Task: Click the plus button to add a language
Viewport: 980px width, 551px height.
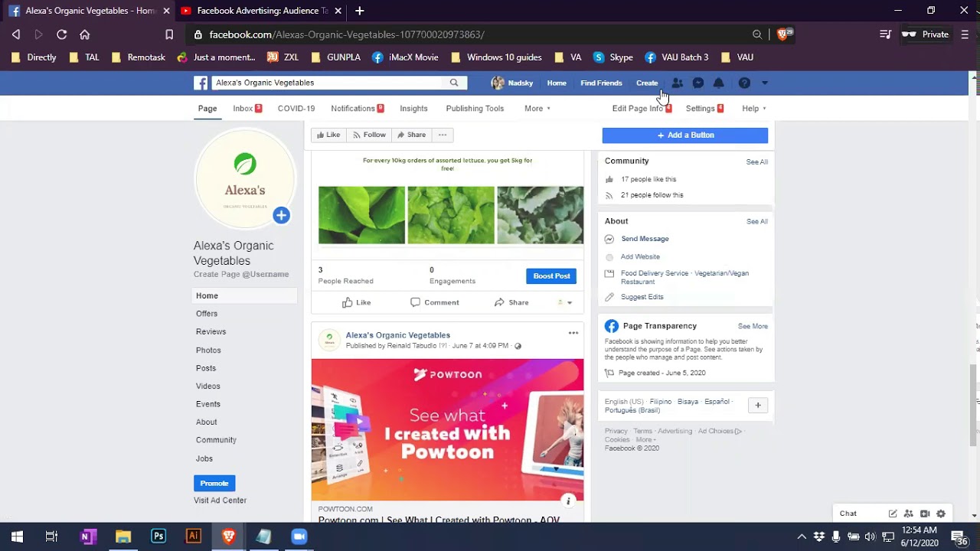Action: point(758,406)
